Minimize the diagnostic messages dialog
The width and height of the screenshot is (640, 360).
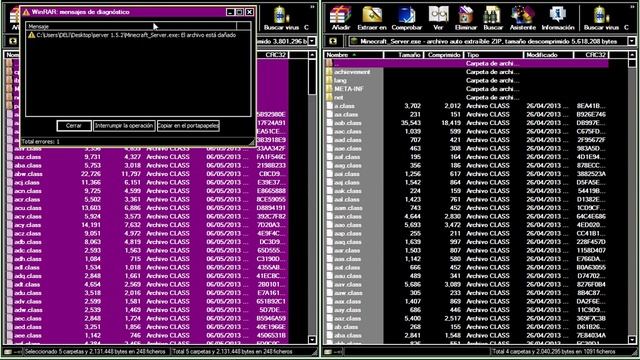click(230, 12)
